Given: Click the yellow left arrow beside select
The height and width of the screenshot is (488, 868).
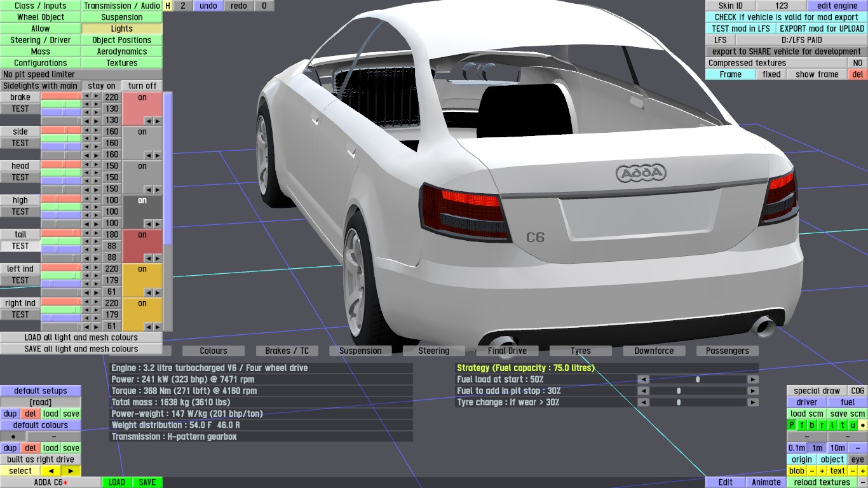Looking at the screenshot, I should (51, 471).
